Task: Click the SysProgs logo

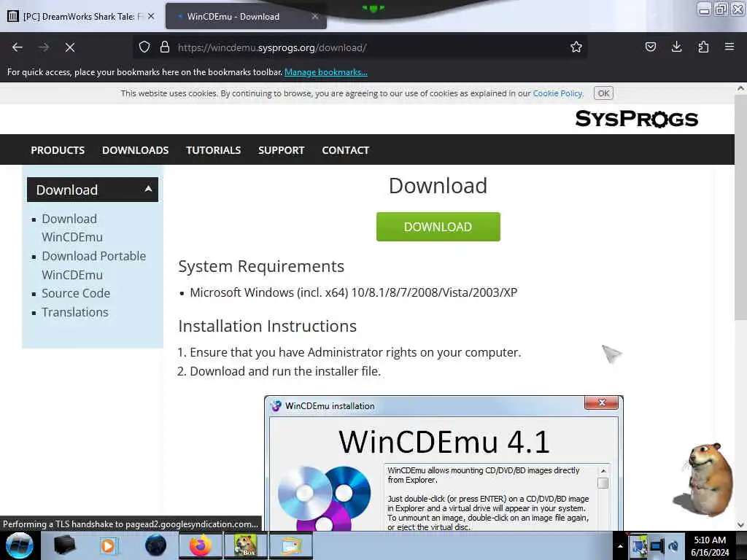Action: click(636, 119)
